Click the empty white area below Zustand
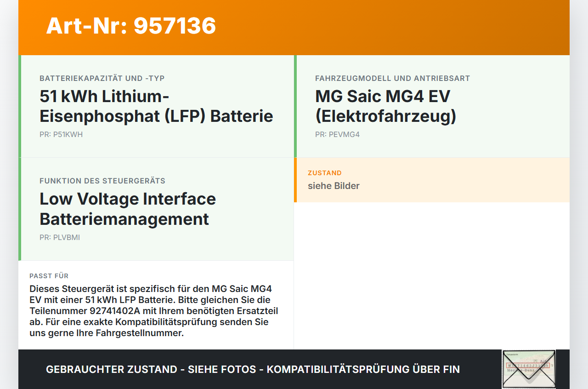Image resolution: width=588 pixels, height=389 pixels. click(x=432, y=276)
